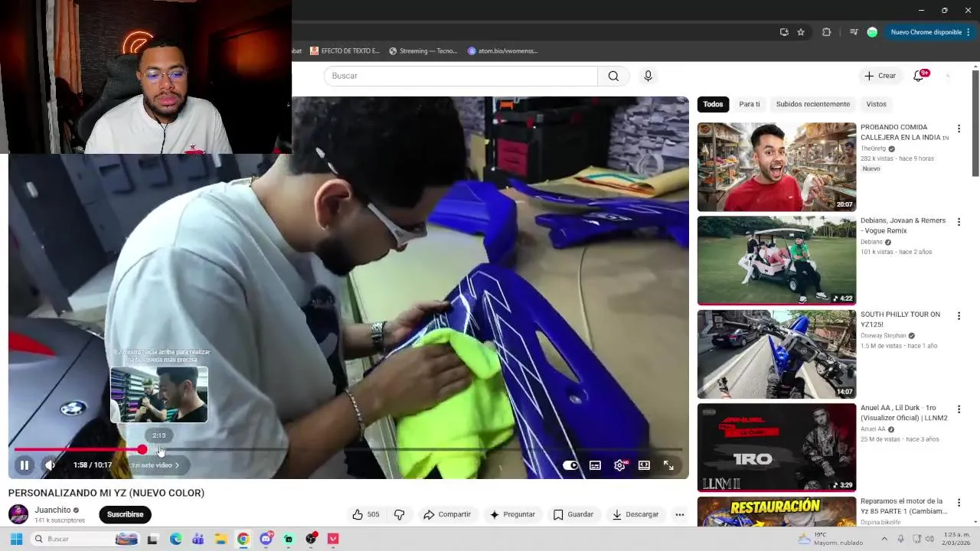The image size is (980, 551).
Task: Click the red progress scrubber handle
Action: tap(142, 450)
